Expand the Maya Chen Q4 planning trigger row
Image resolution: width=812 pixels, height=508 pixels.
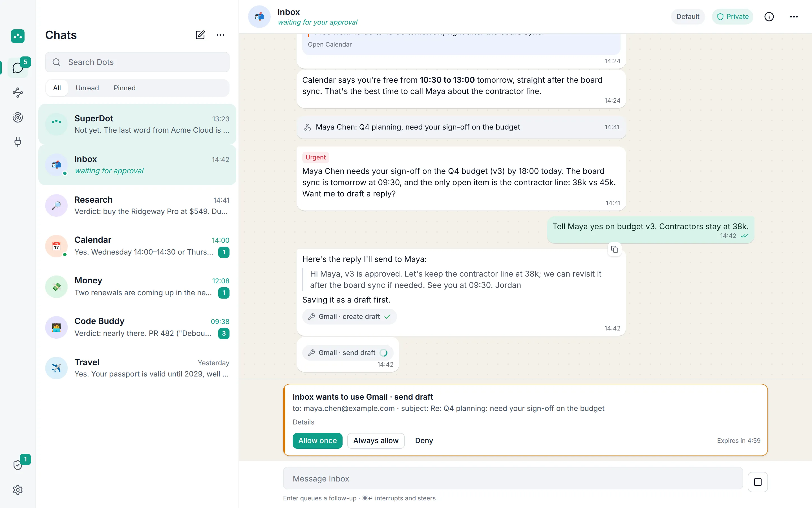pyautogui.click(x=461, y=127)
